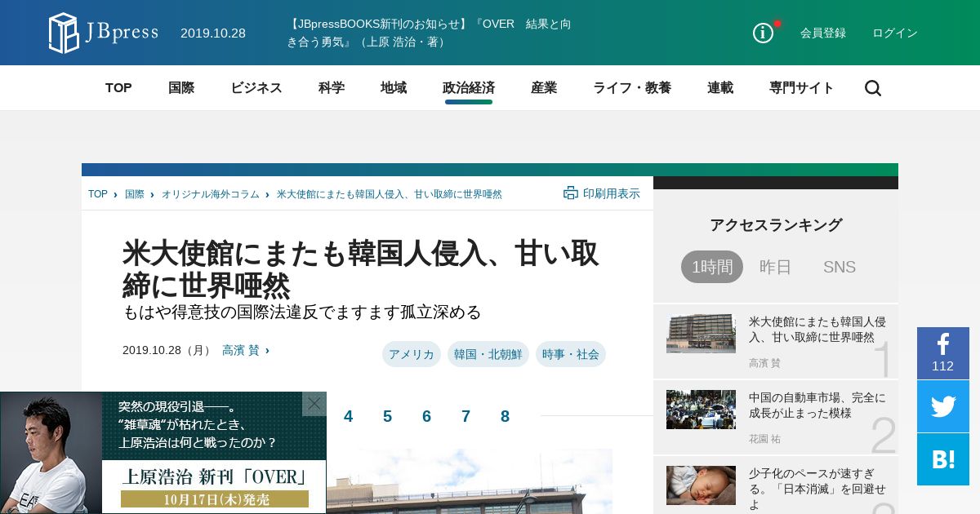Open 会員登録 registration link
This screenshot has width=980, height=514.
[823, 33]
